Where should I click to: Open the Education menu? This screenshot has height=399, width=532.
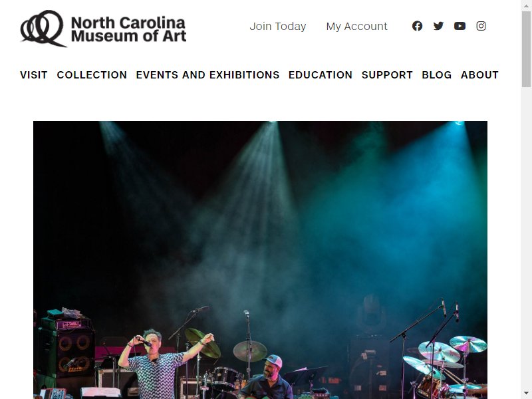pyautogui.click(x=321, y=75)
